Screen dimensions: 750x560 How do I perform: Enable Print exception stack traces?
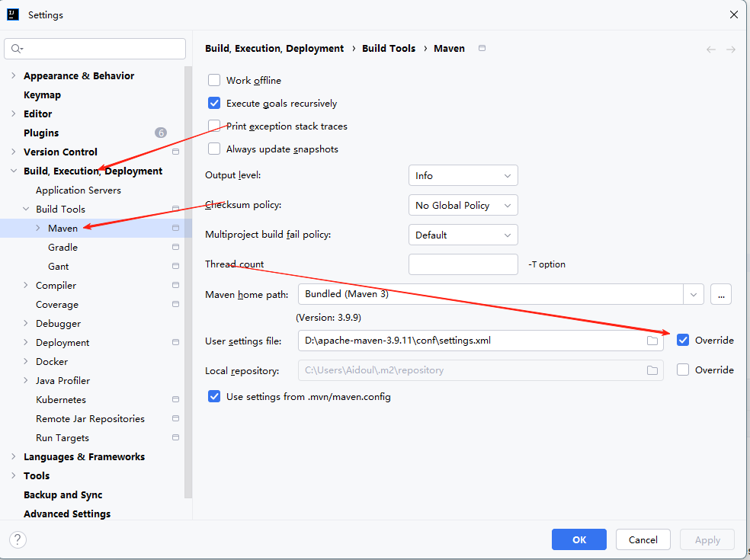tap(214, 126)
